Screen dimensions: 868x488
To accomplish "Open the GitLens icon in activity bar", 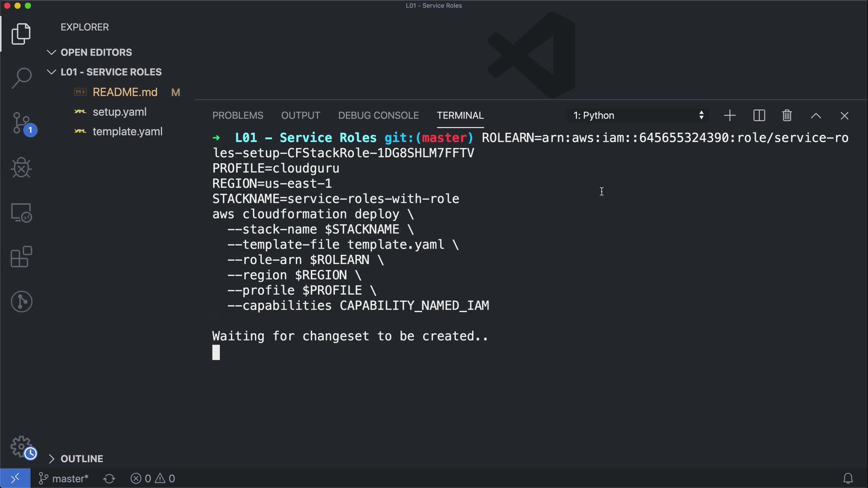I will [x=21, y=301].
